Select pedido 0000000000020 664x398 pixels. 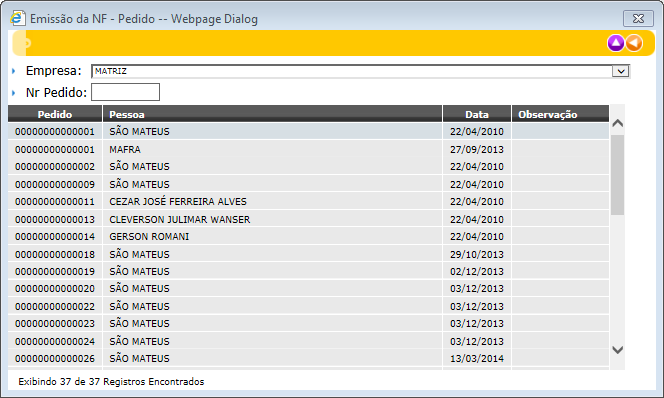click(308, 289)
